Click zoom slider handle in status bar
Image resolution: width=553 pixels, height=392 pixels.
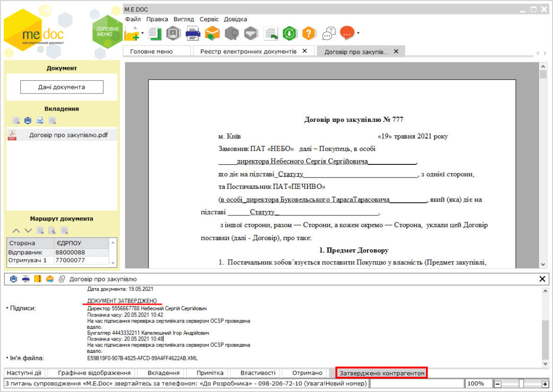(x=521, y=384)
